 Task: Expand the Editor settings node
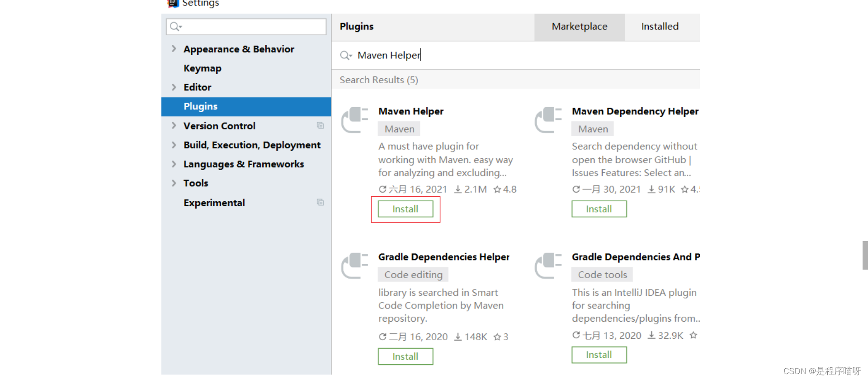pos(174,87)
